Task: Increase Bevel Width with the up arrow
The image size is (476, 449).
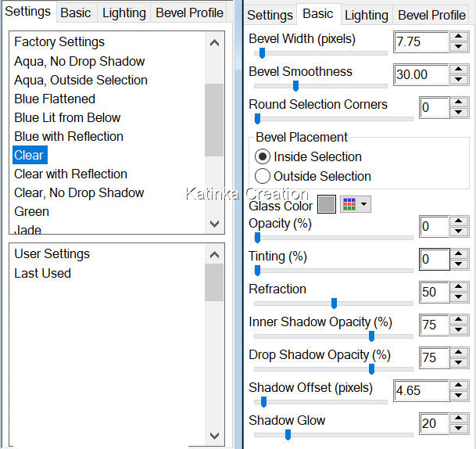Action: pos(459,36)
